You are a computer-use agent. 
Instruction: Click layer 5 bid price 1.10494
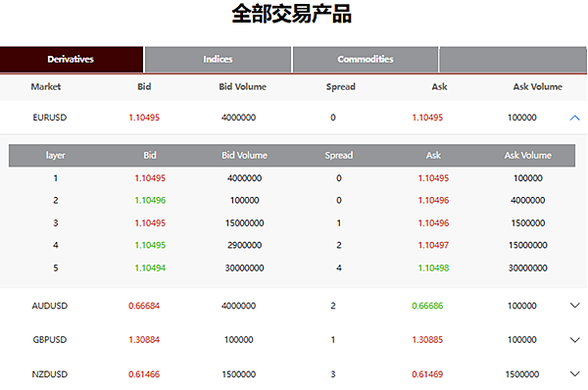click(x=150, y=268)
